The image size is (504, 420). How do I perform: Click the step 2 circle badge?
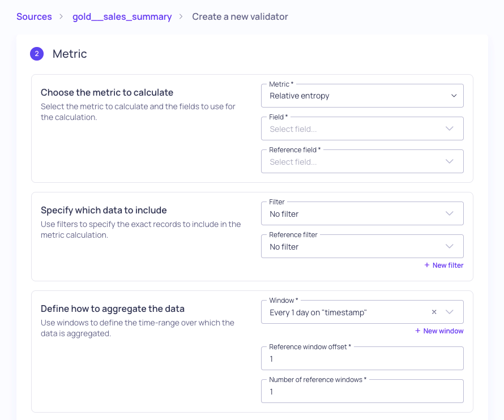(37, 54)
